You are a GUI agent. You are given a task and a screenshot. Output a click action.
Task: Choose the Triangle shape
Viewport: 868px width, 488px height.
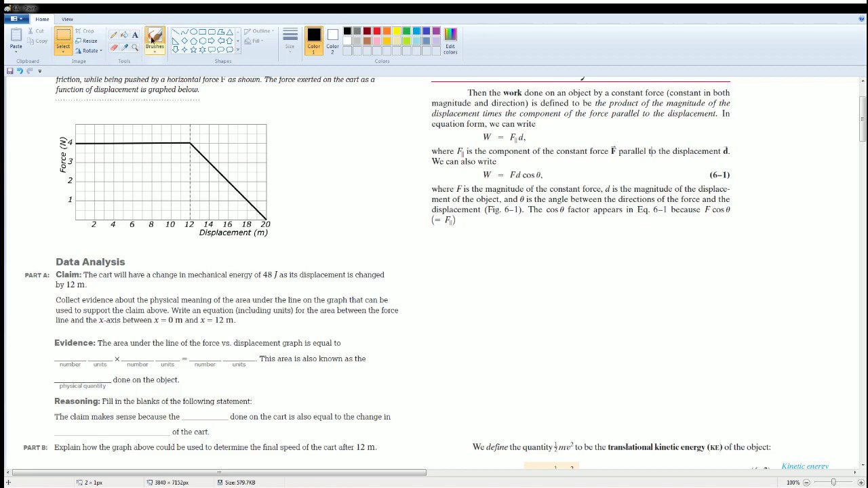[x=230, y=32]
